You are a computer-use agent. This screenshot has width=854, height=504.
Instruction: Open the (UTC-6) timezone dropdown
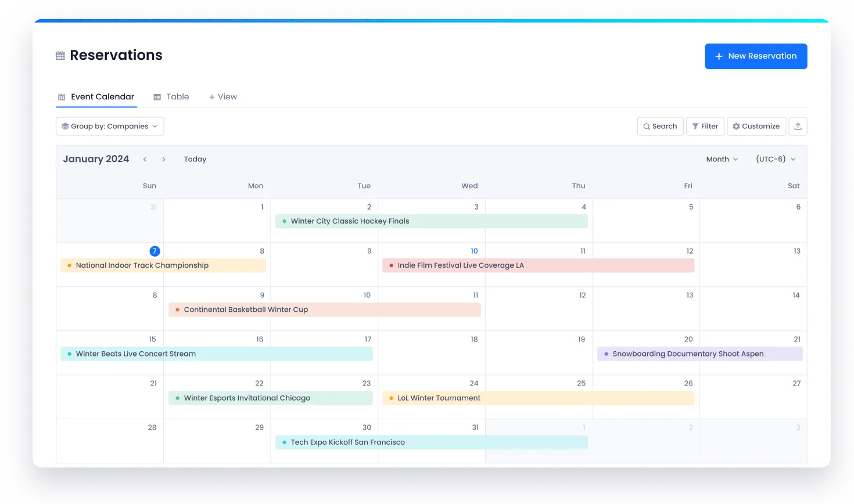776,159
